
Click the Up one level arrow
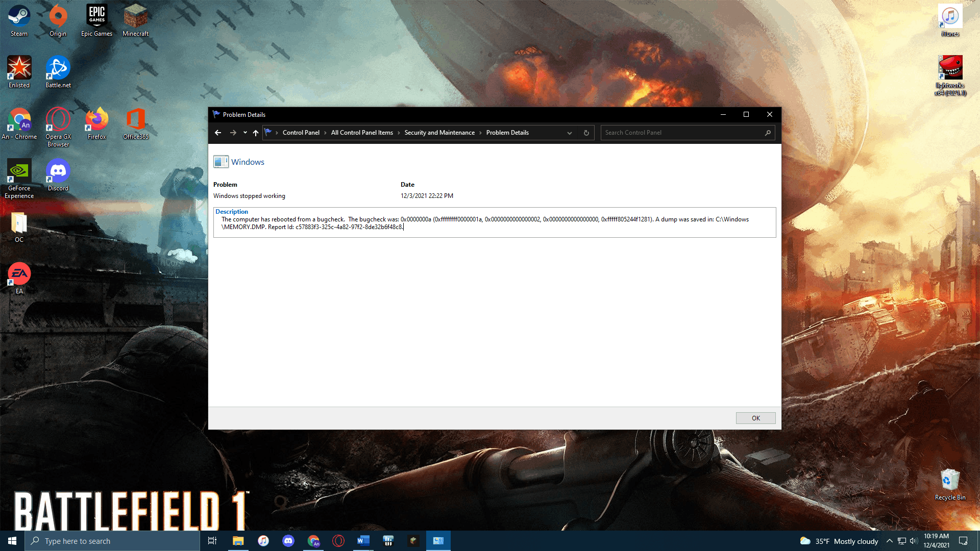coord(256,133)
